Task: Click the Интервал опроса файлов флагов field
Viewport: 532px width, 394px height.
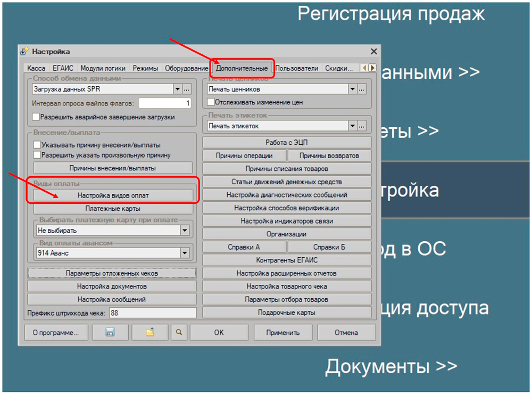Action: [x=165, y=103]
